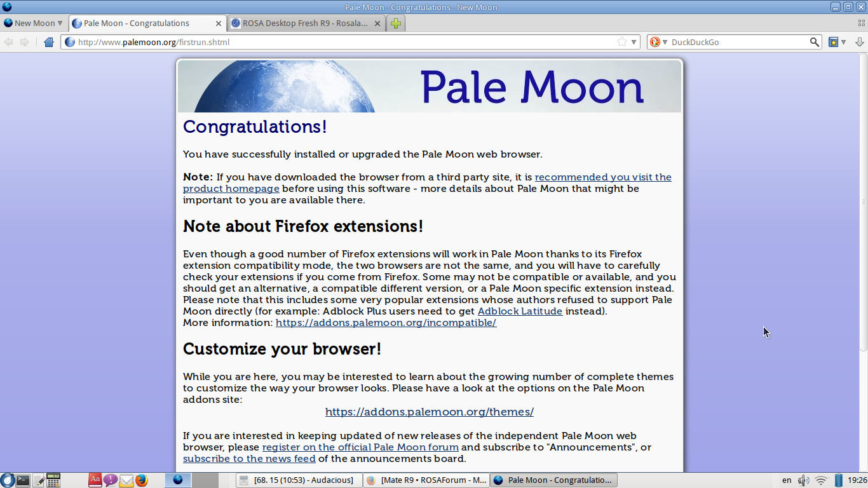Open the addons.palemoon.org/incompatible/ link

[386, 323]
